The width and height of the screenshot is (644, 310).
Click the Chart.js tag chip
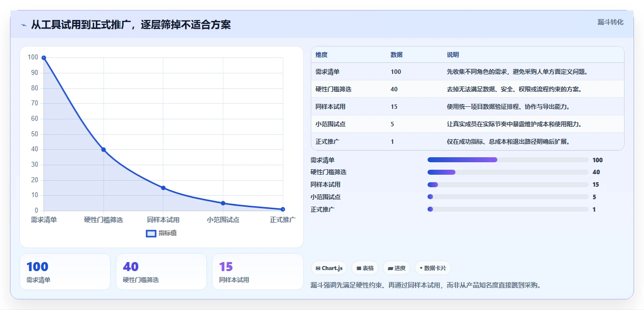pyautogui.click(x=329, y=268)
